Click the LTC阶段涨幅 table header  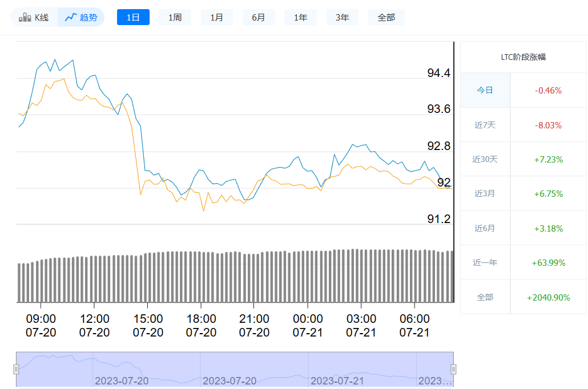pyautogui.click(x=523, y=57)
